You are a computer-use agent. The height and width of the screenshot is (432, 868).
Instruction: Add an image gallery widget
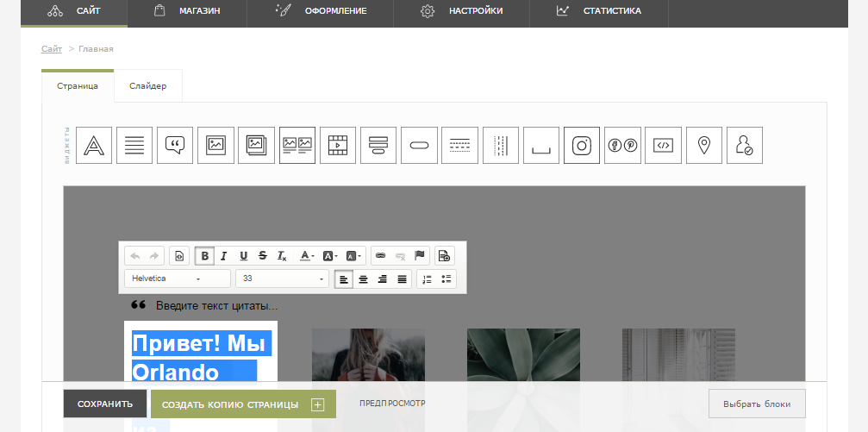(256, 145)
